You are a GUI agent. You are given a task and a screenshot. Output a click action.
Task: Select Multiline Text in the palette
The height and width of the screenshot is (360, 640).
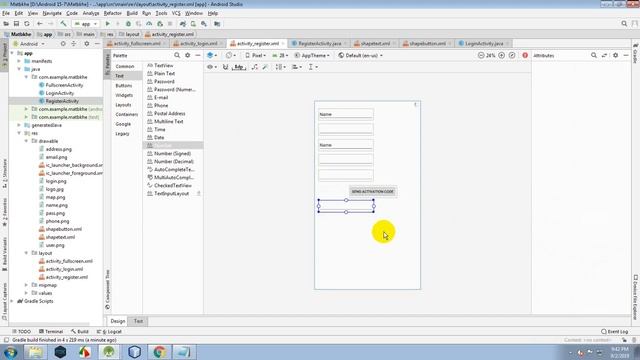point(169,121)
